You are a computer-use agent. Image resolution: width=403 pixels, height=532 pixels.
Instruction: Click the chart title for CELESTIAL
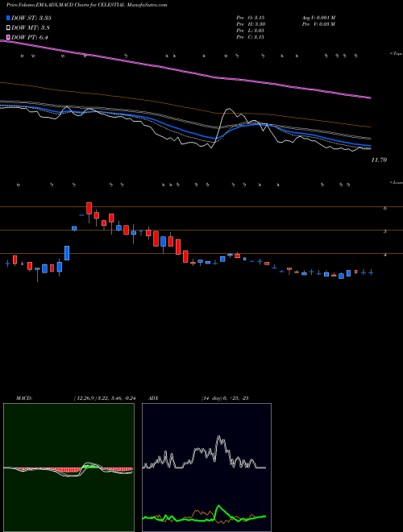pos(87,5)
